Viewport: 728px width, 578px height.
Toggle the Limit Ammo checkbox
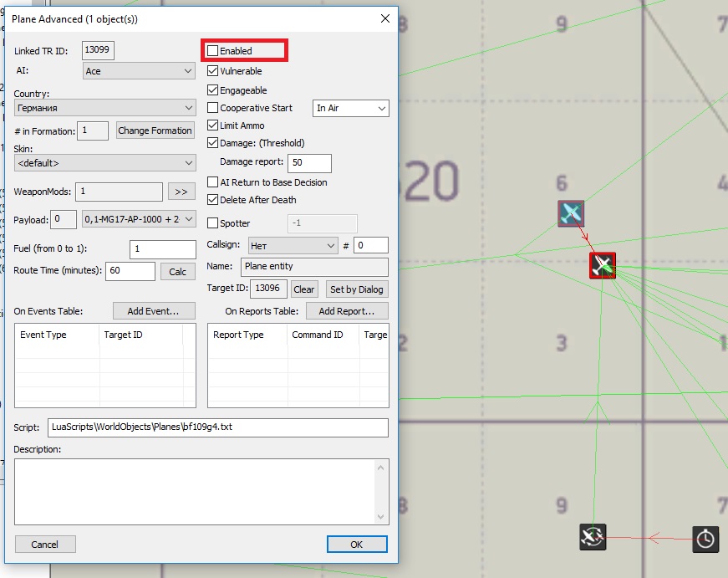212,125
